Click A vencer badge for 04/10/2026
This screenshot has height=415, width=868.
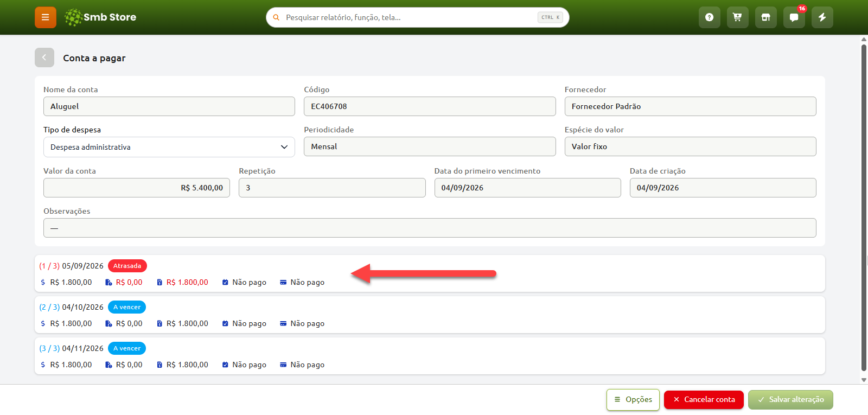click(127, 307)
